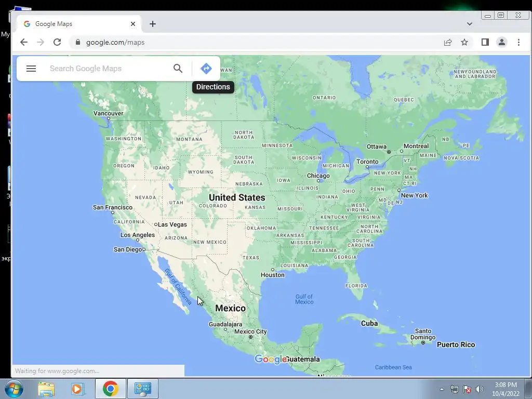Click the United States label
The image size is (532, 399).
point(237,197)
